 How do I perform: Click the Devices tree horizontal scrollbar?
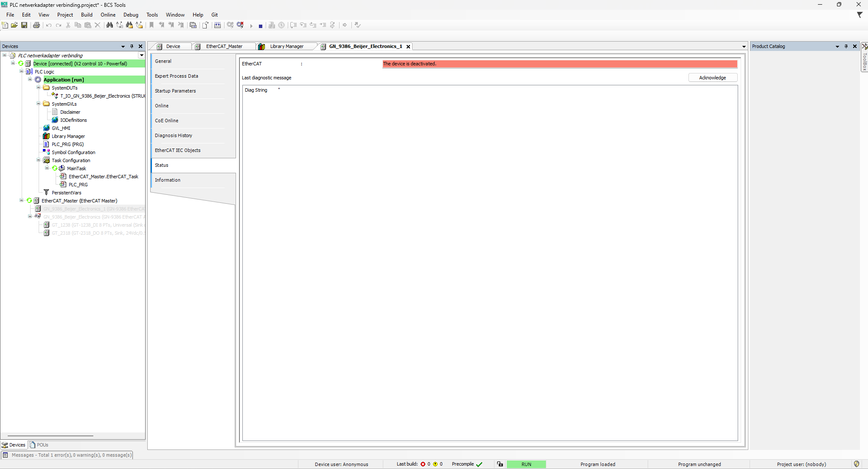pos(50,435)
